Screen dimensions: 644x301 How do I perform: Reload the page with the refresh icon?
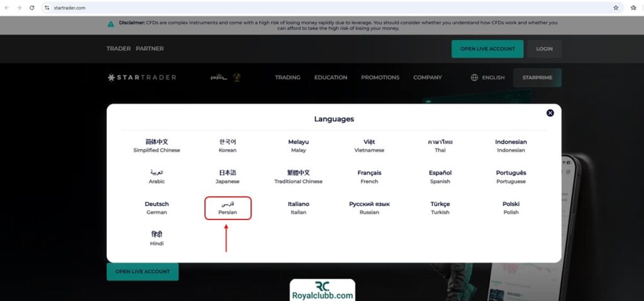(x=32, y=8)
